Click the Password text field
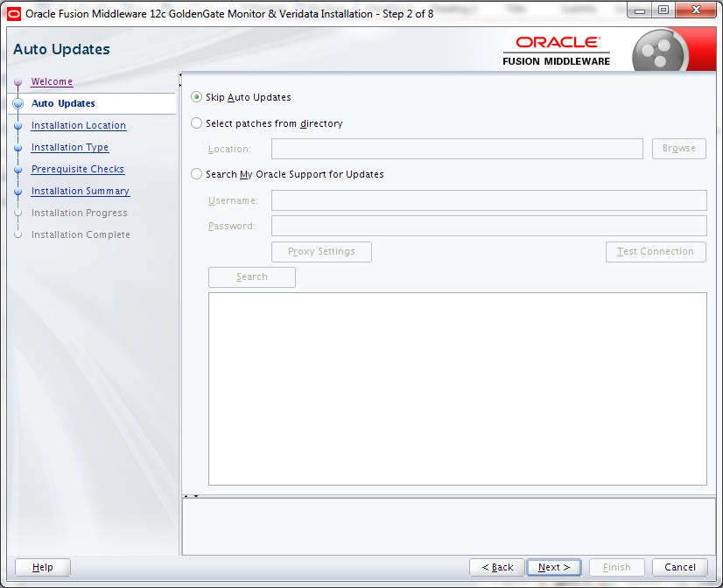 (x=488, y=226)
